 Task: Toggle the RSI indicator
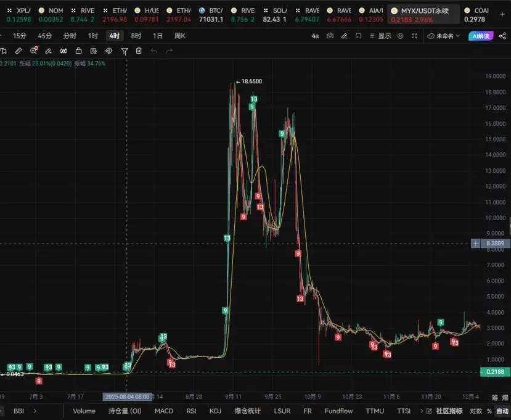pos(191,411)
